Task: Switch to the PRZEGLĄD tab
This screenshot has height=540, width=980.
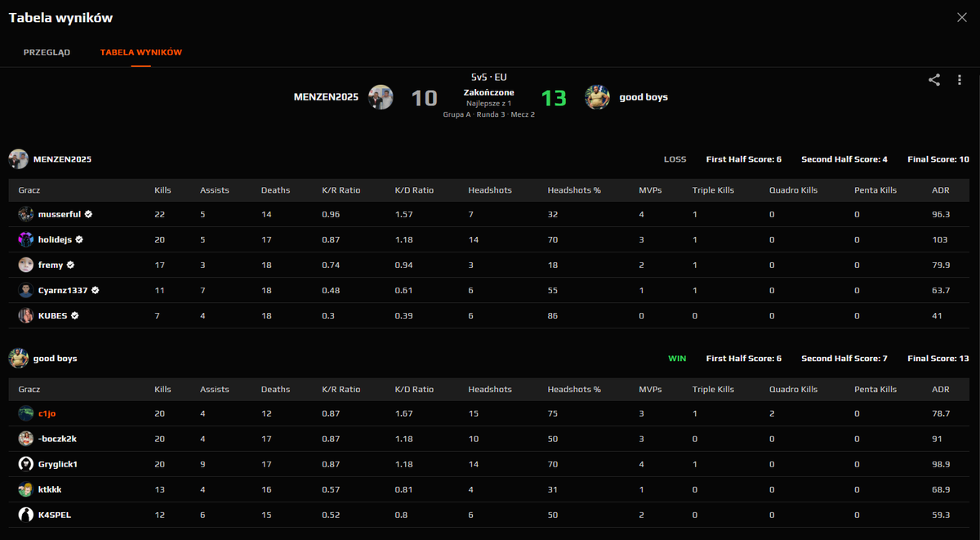Action: pyautogui.click(x=47, y=52)
